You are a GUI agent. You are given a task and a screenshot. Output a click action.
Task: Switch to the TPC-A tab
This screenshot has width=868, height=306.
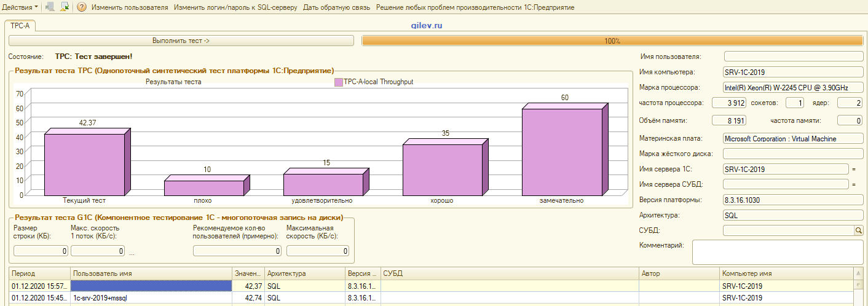coord(20,26)
